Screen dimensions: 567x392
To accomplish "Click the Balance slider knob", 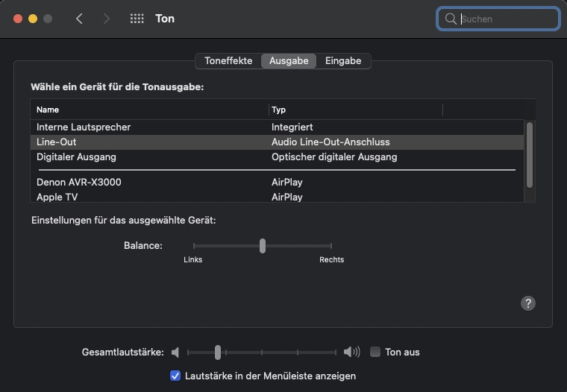I will point(263,246).
